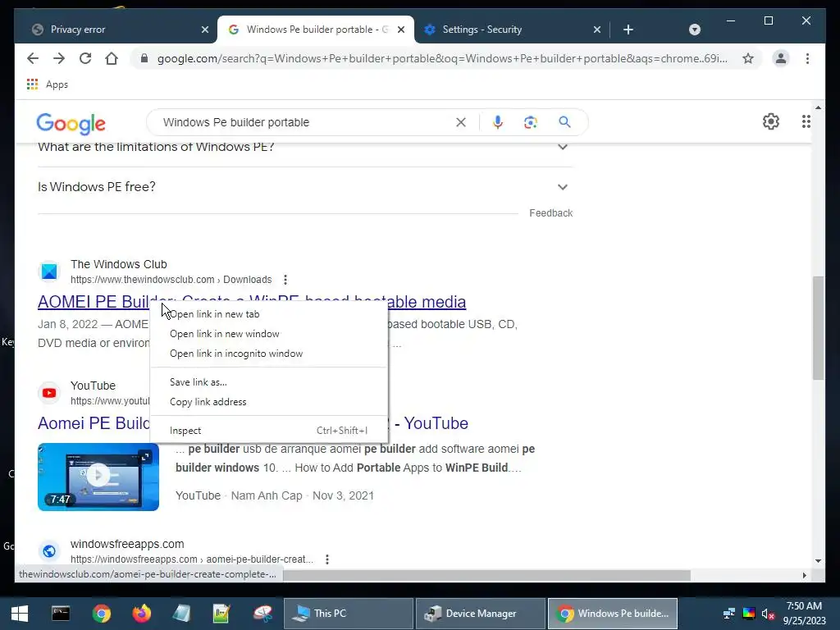Launch Command Prompt from the taskbar
This screenshot has height=630, width=840.
61,614
